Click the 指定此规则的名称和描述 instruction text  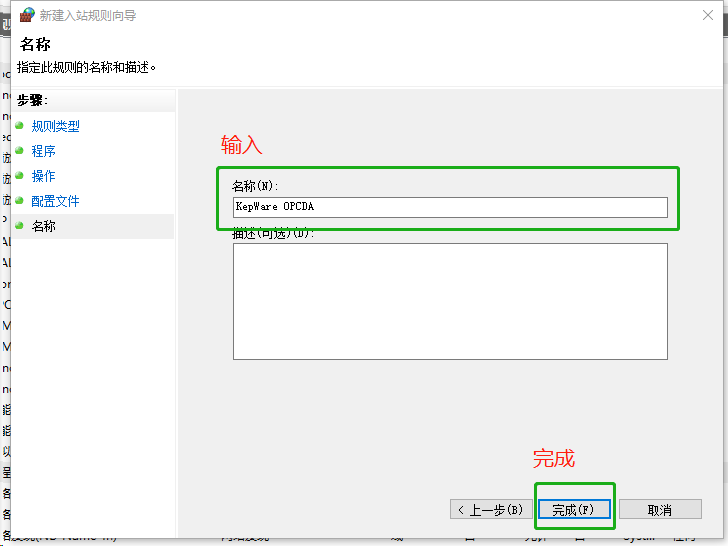86,68
